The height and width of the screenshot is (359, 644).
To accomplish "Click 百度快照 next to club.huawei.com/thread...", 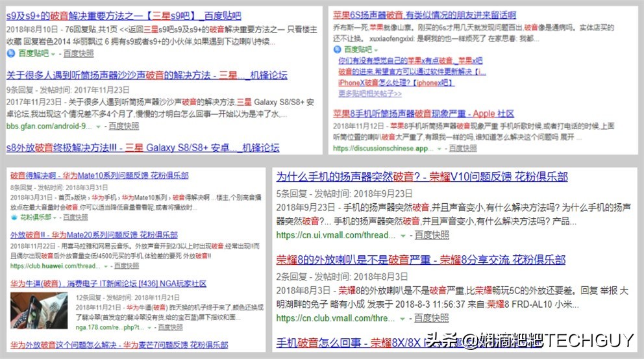I will click(127, 266).
